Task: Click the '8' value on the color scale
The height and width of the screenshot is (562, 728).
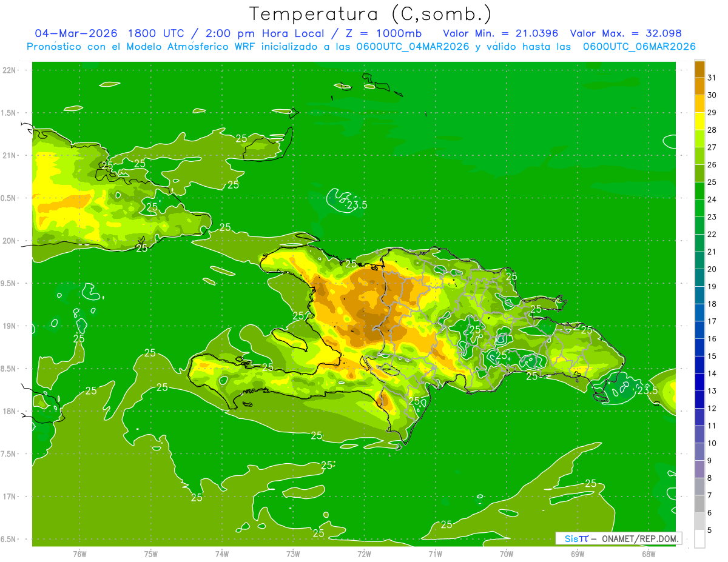Action: point(710,478)
